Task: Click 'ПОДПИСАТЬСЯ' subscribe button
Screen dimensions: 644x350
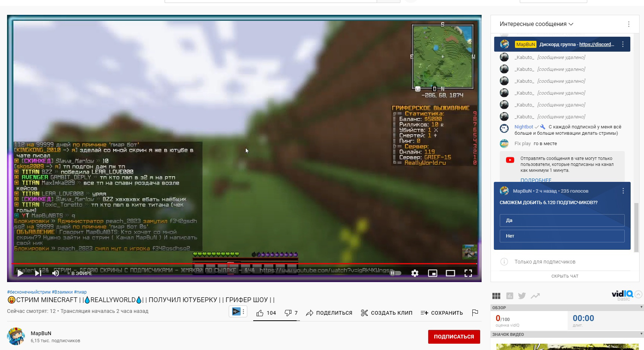Action: click(x=454, y=337)
